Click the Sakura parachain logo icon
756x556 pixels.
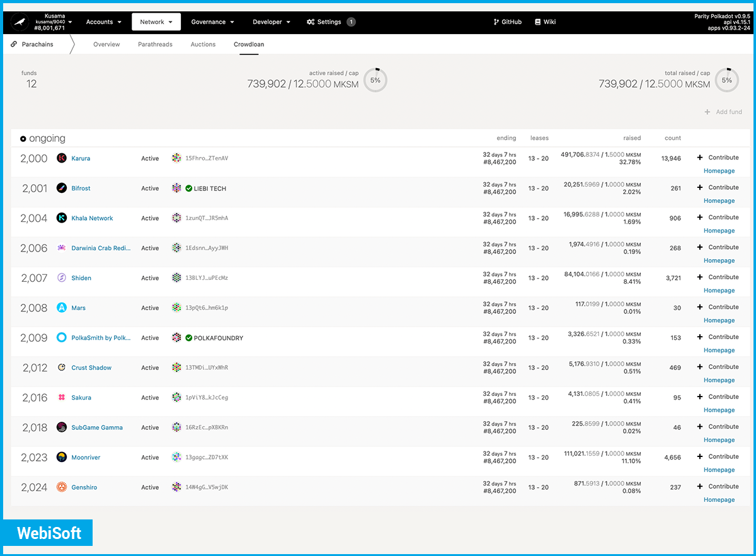point(62,398)
